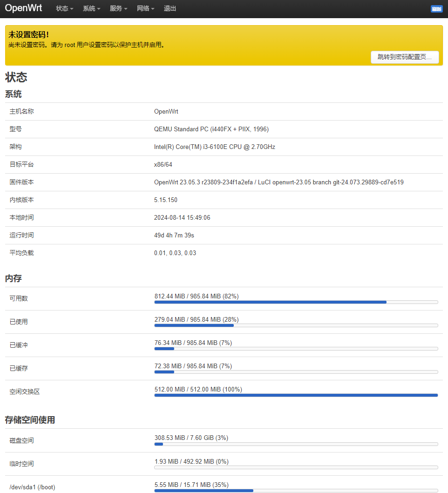Click the 状态 page heading

click(x=16, y=77)
